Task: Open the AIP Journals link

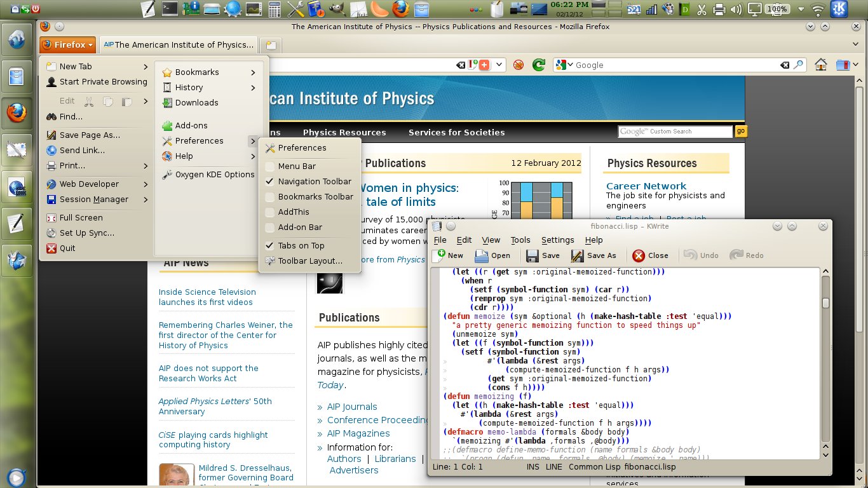Action: (352, 407)
